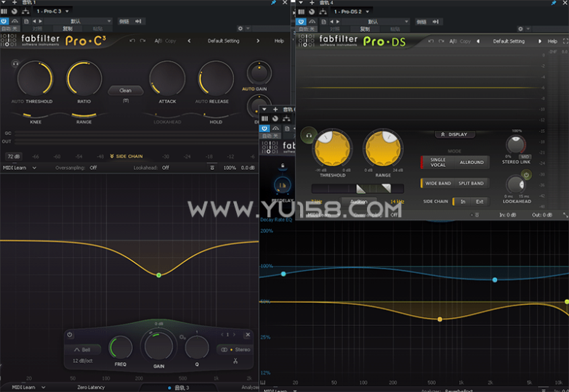
Task: Click the Pro-C 3 RATIO knob
Action: [84, 78]
